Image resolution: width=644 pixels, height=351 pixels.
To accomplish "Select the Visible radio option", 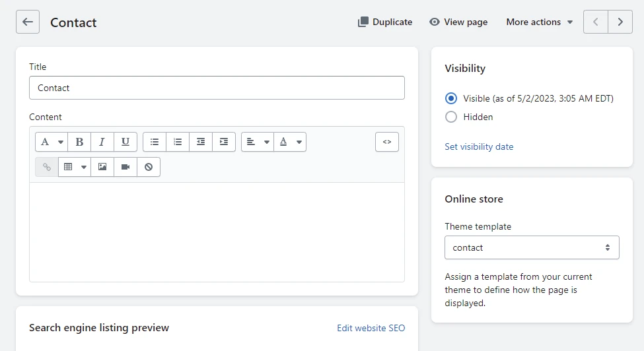I will click(451, 98).
